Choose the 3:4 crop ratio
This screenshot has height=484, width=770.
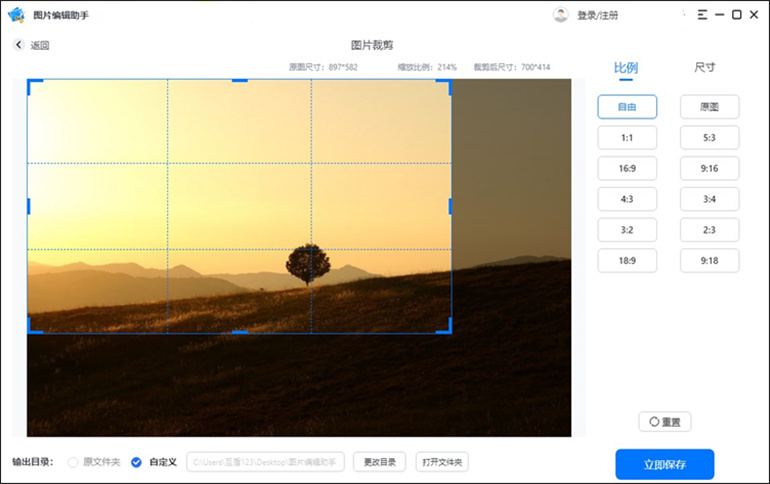point(710,199)
